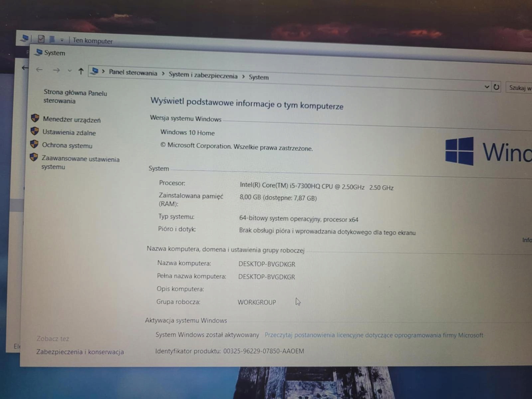Select Panel sterowania breadcrumb
Viewport: 532px width, 399px height.
133,72
